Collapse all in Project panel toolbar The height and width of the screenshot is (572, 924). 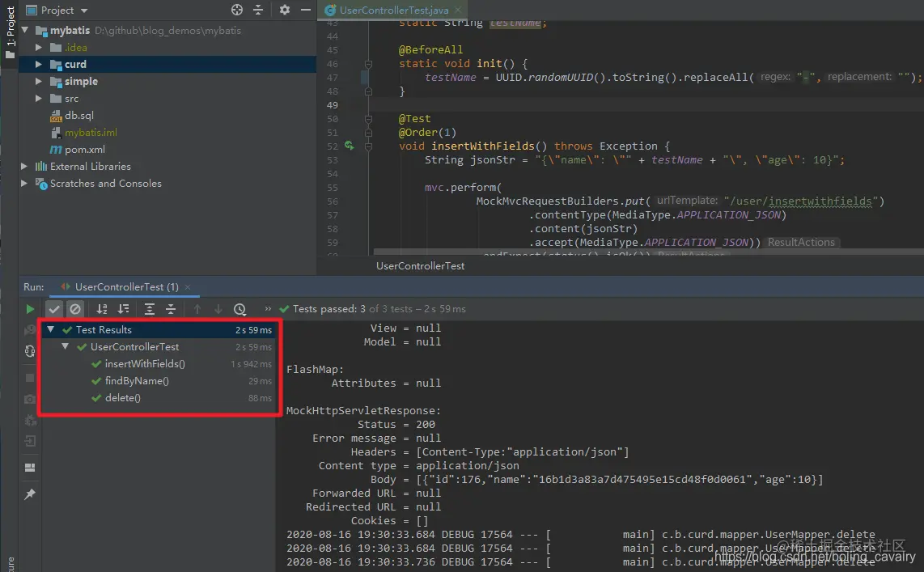[x=258, y=10]
